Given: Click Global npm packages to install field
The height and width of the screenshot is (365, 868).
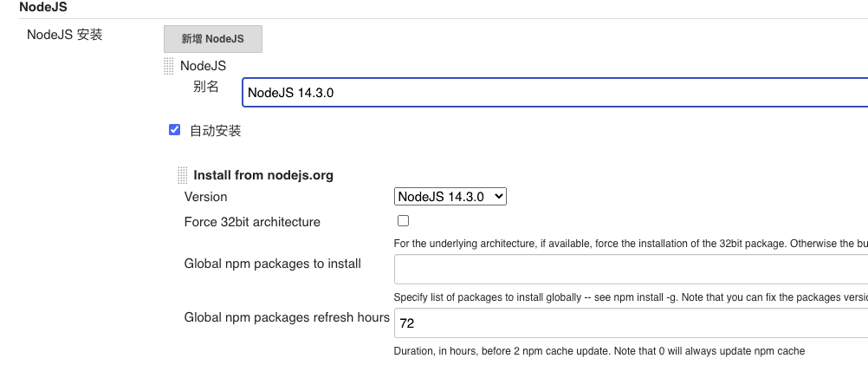Looking at the screenshot, I should pyautogui.click(x=631, y=270).
